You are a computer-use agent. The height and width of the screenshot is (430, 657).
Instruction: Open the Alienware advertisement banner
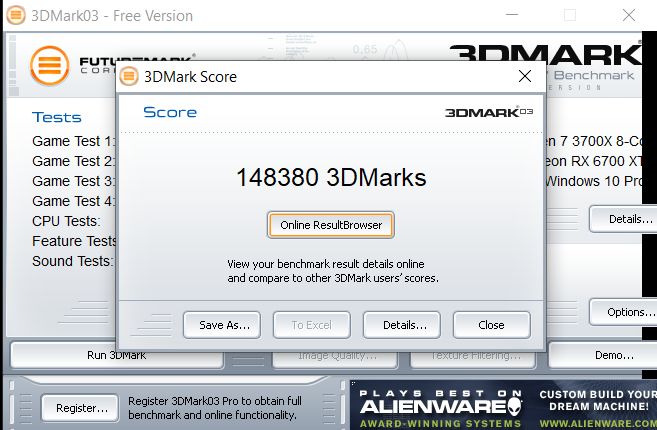[503, 405]
